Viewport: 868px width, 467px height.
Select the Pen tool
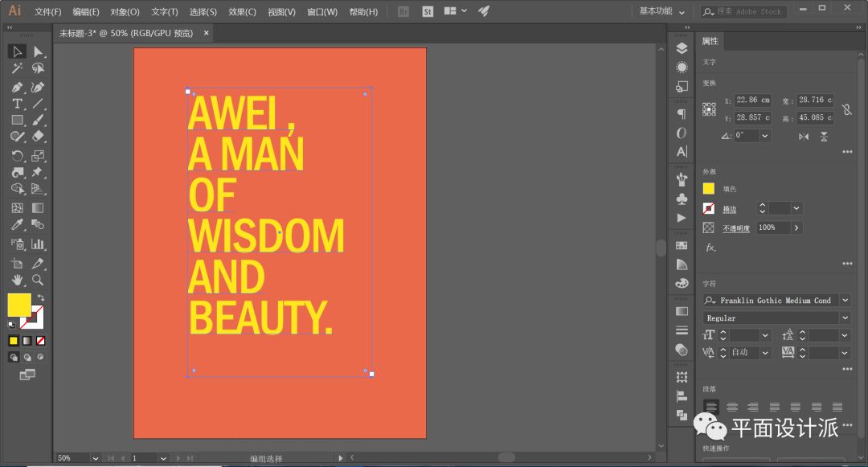(17, 87)
